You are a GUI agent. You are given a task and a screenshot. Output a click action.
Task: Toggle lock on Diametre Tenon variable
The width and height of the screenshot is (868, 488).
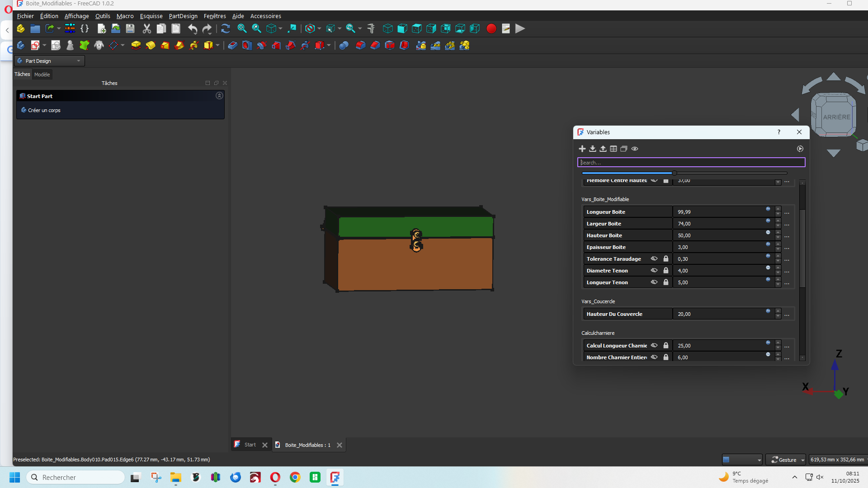coord(666,271)
